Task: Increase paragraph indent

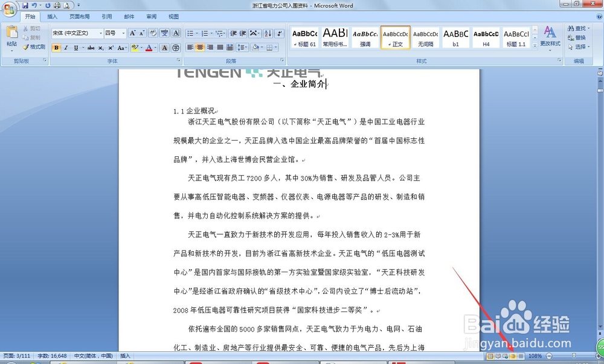Action: 243,33
